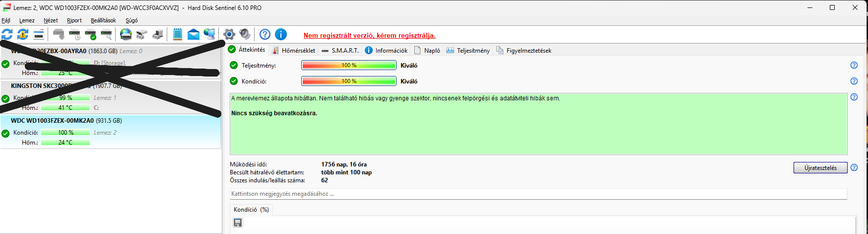Switch to the Napló tab

(427, 50)
